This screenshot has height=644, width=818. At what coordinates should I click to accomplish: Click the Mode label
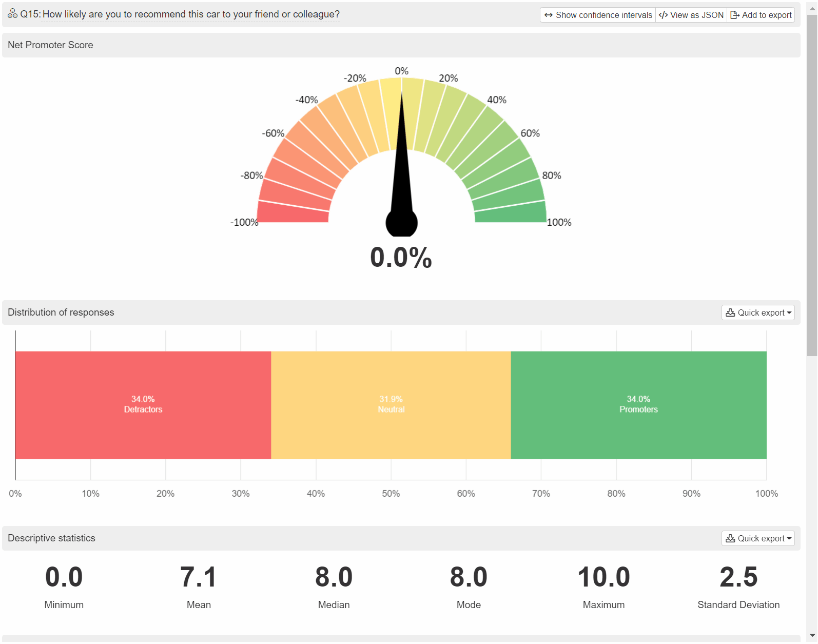[x=469, y=605]
